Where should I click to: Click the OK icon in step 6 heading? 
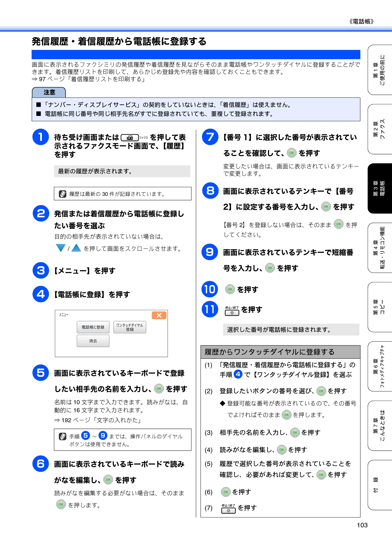click(108, 480)
